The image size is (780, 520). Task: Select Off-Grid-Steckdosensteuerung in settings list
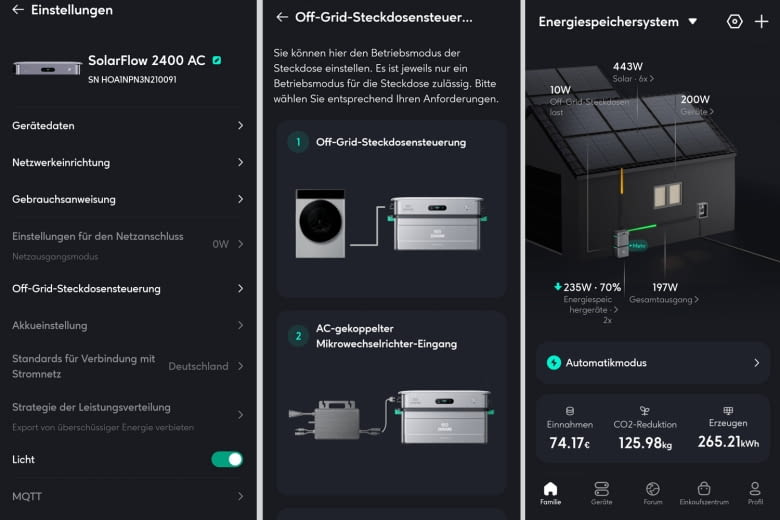tap(127, 289)
